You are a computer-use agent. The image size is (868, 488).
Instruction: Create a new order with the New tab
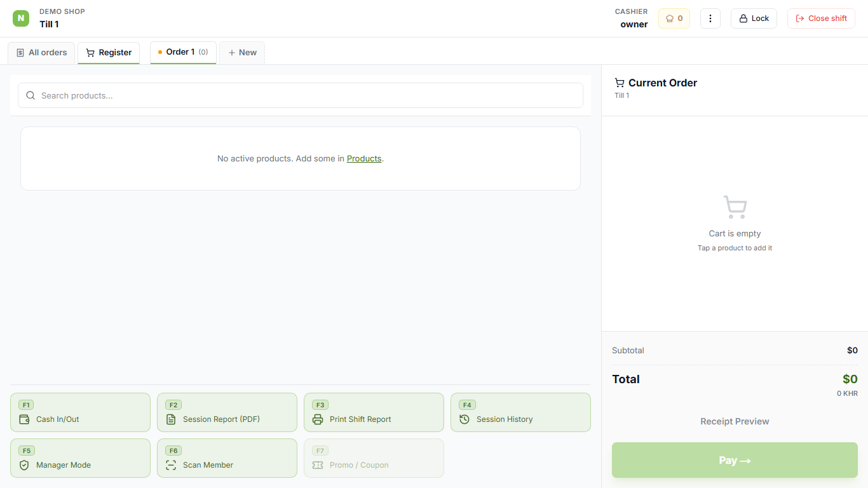[242, 53]
